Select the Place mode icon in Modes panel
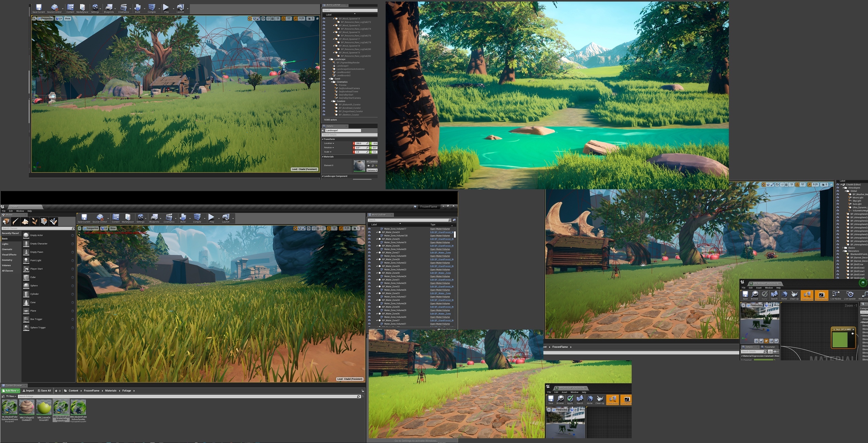Image resolution: width=868 pixels, height=443 pixels. click(x=6, y=221)
